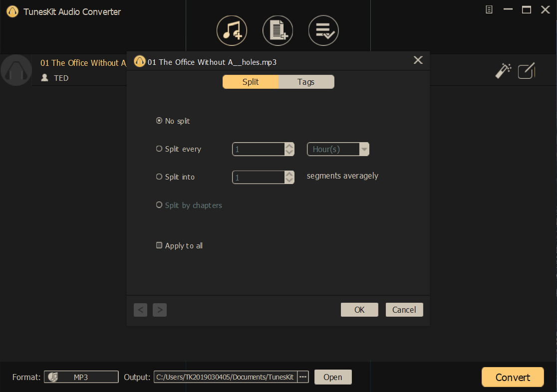Open the MP3 output format selector
The height and width of the screenshot is (392, 557).
[x=81, y=377]
